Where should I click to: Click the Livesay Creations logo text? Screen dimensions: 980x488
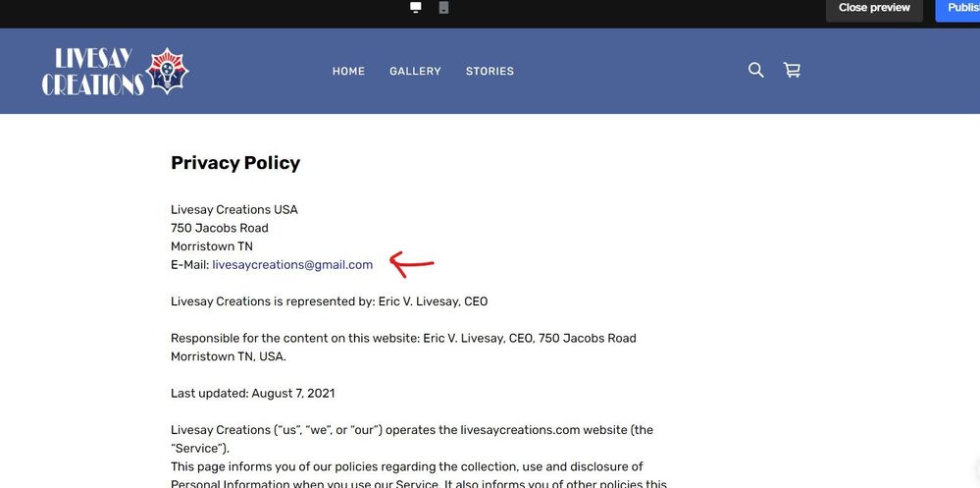[x=92, y=72]
